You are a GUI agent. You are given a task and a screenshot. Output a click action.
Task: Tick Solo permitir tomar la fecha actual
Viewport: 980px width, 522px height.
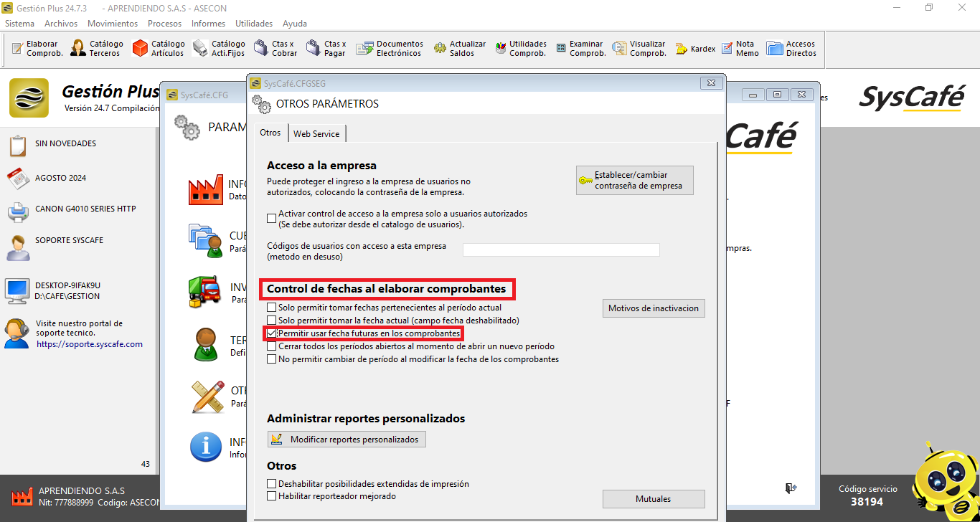pyautogui.click(x=271, y=321)
